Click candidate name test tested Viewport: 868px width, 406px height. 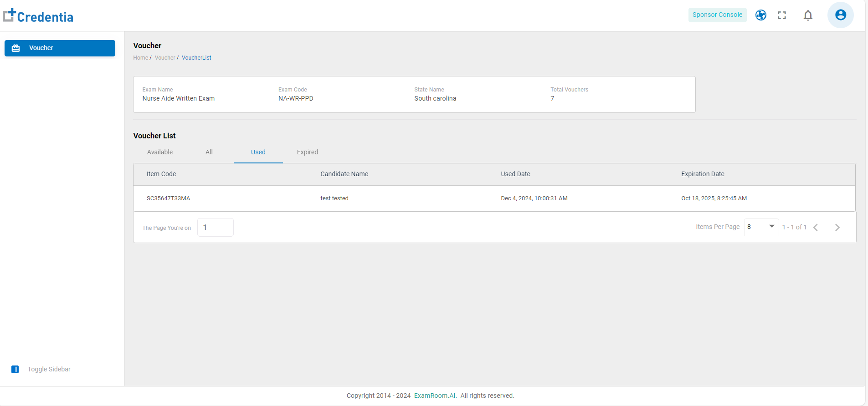pyautogui.click(x=334, y=198)
